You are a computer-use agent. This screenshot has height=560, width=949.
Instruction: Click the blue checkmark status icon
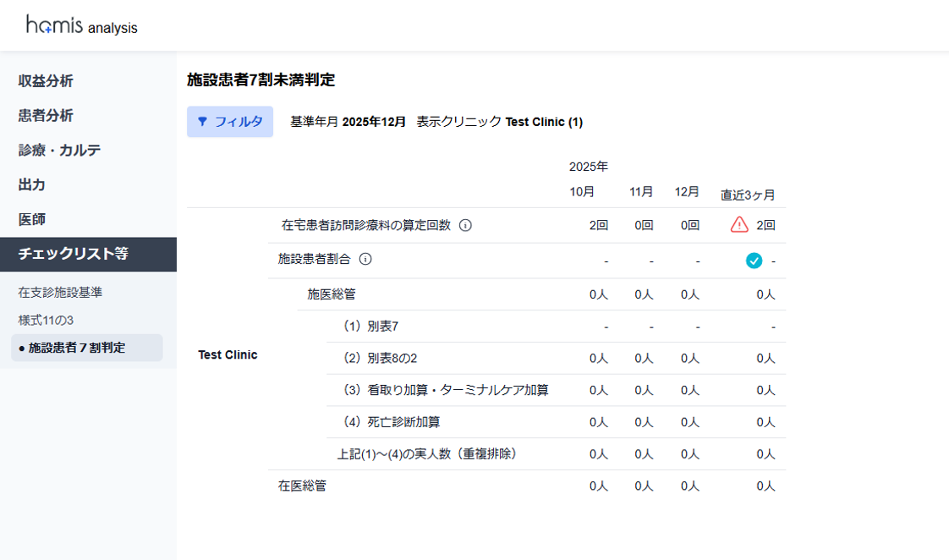[754, 261]
